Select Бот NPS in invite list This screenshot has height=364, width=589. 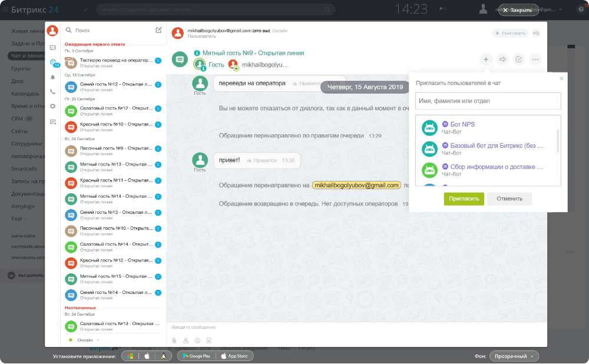tap(487, 128)
